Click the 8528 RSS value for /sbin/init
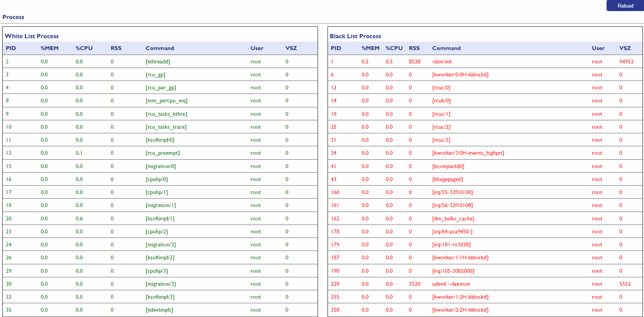This screenshot has height=317, width=644. point(415,61)
